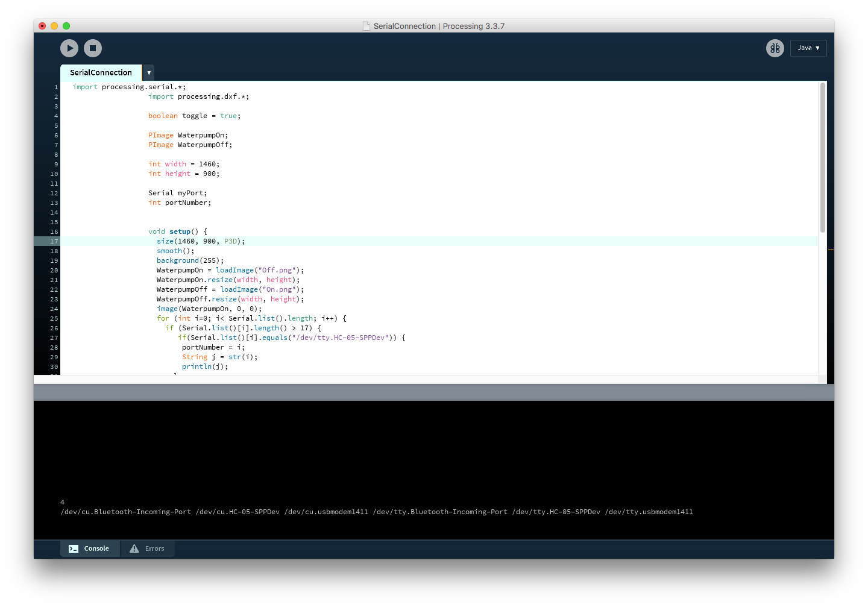Run the sketch with the play button

(69, 48)
